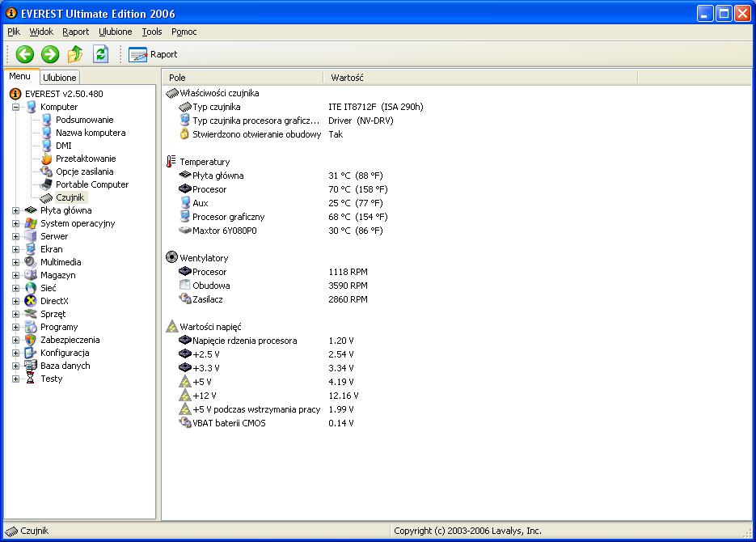This screenshot has height=542, width=756.
Task: Click the EVEREST v2.50.480 info icon in tree
Action: pyautogui.click(x=15, y=94)
